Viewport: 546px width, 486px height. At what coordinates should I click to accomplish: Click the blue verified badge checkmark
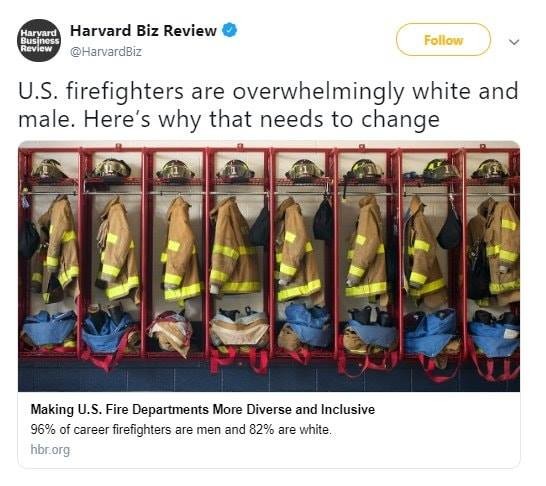pos(230,30)
